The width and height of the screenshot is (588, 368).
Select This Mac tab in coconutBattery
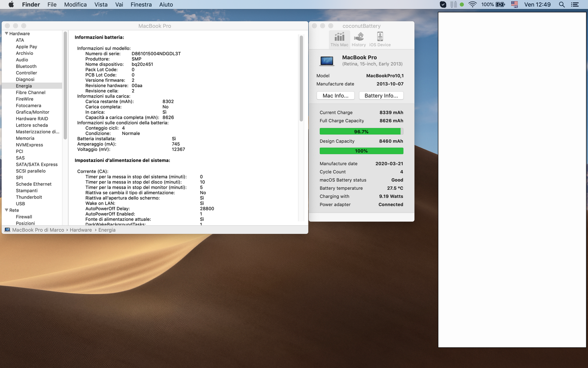click(x=339, y=39)
